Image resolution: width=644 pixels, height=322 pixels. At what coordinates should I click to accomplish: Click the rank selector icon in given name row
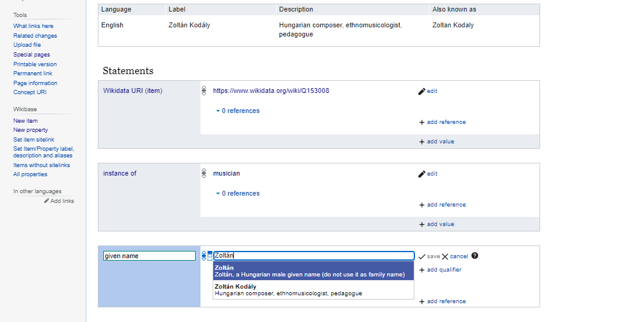204,256
